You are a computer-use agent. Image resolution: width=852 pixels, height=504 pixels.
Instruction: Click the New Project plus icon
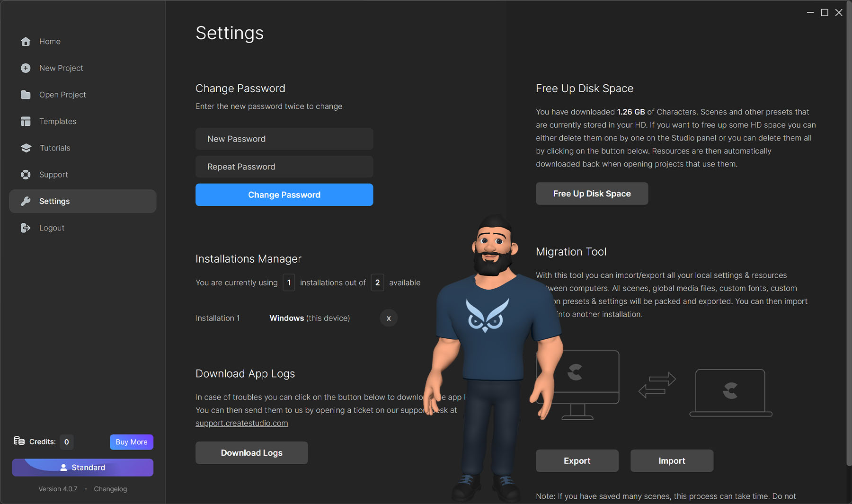click(26, 68)
